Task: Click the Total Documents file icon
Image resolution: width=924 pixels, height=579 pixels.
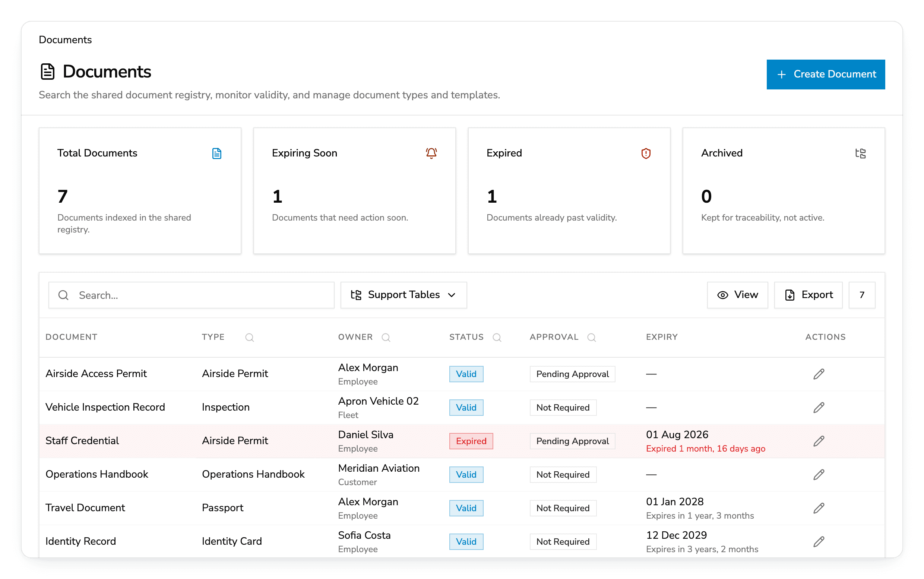Action: [217, 153]
